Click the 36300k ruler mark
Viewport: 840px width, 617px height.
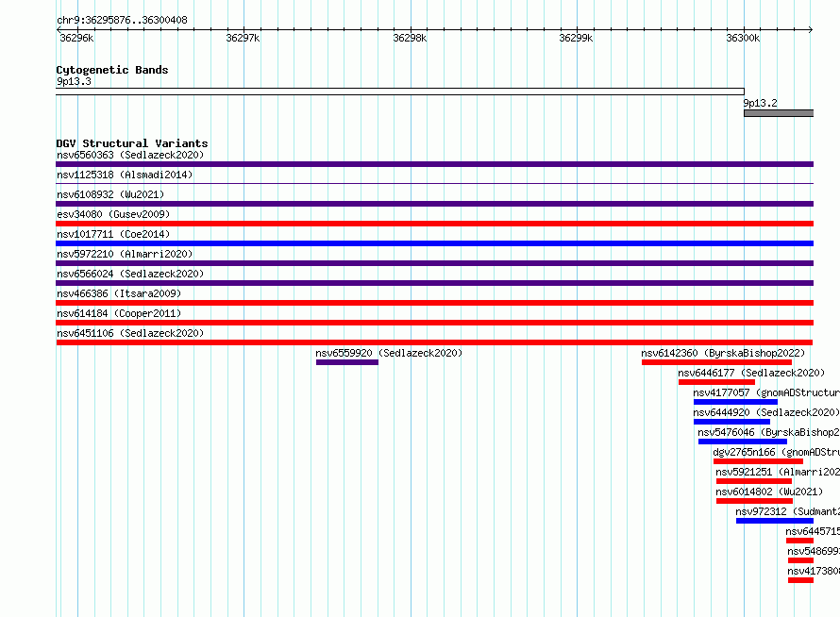click(x=743, y=38)
